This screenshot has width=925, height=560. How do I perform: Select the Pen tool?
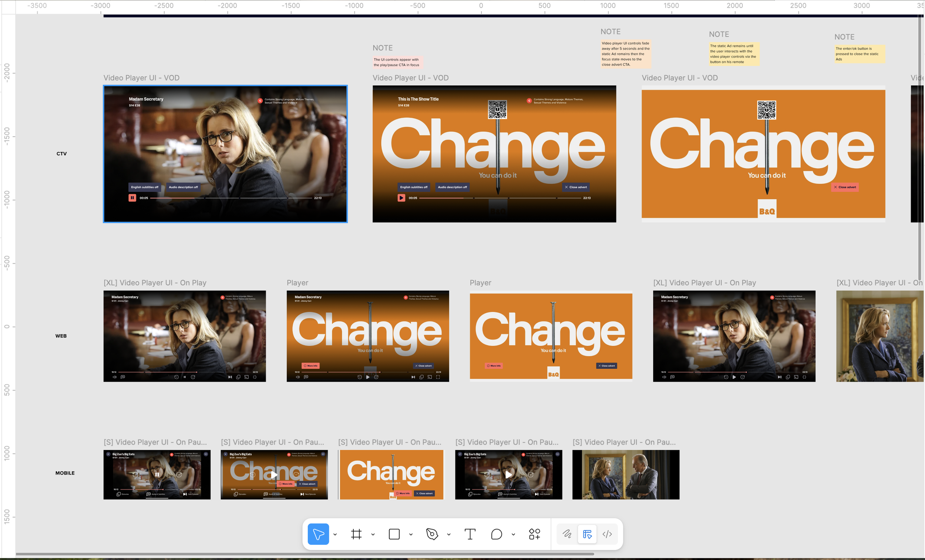[x=432, y=534]
